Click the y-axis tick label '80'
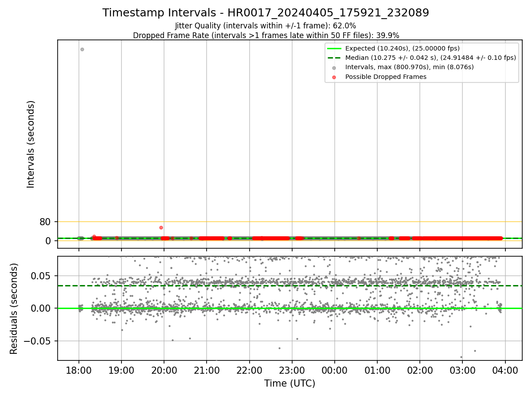 (45, 222)
